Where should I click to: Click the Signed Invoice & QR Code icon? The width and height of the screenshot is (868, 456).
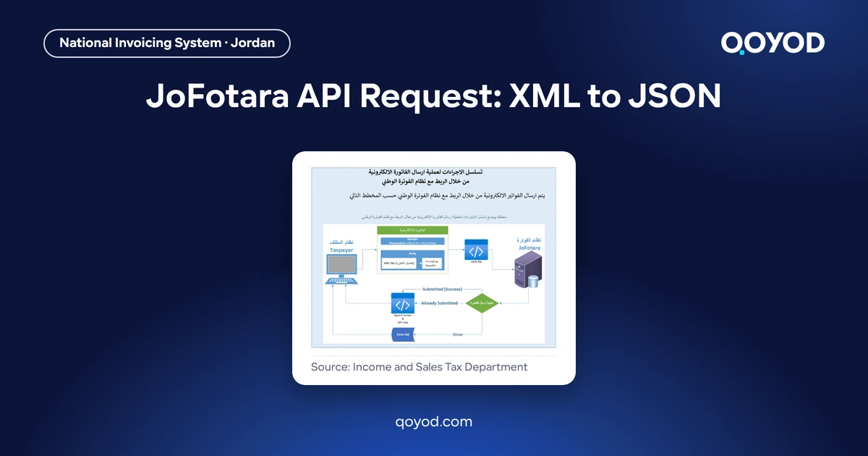tap(402, 303)
